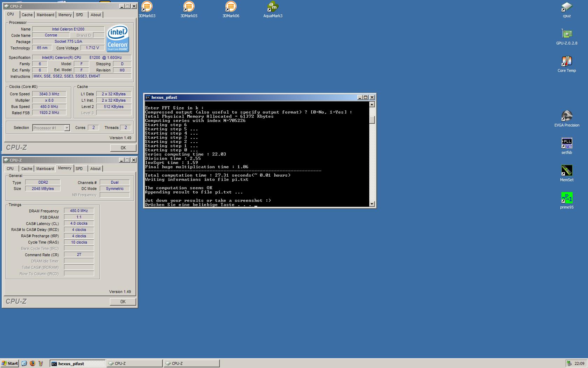Click the system tray icon near clock

tap(569, 363)
